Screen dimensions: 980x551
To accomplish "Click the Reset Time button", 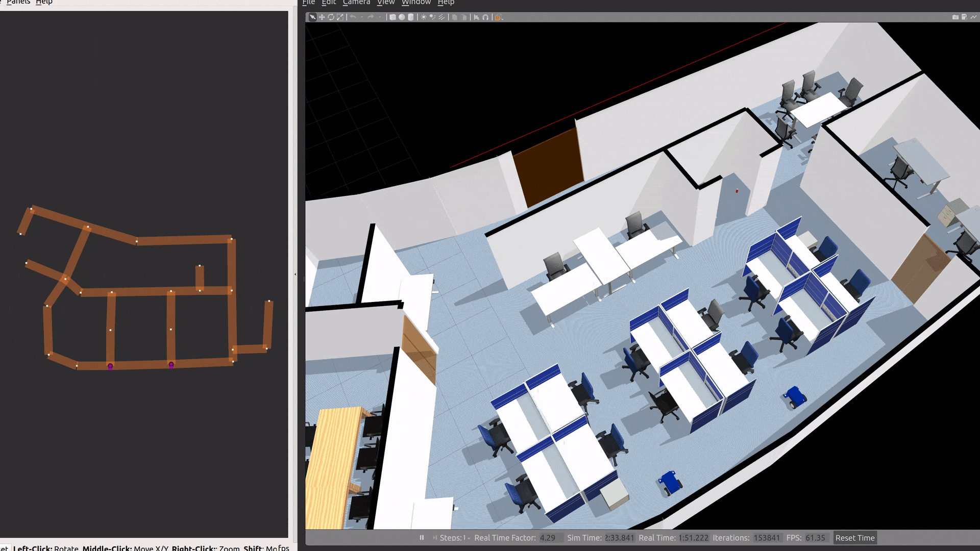I will (x=854, y=538).
